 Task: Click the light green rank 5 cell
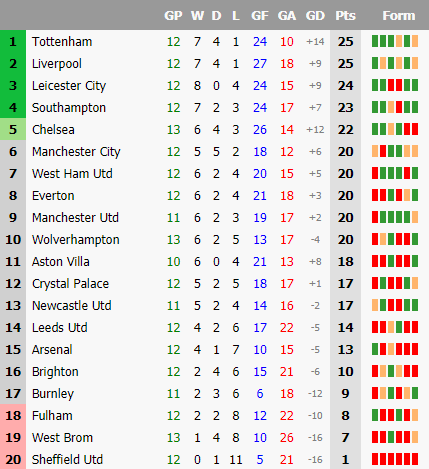pos(13,130)
